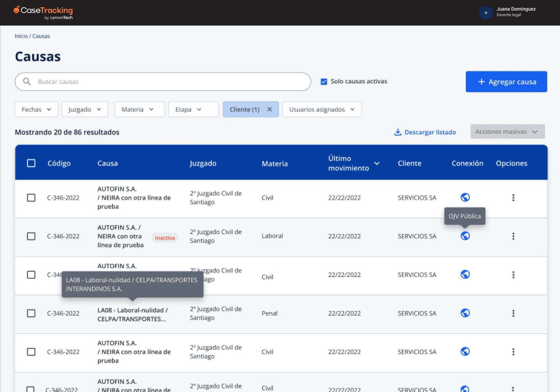The width and height of the screenshot is (560, 392).
Task: Click the CaseTracking logo
Action: coord(43,12)
